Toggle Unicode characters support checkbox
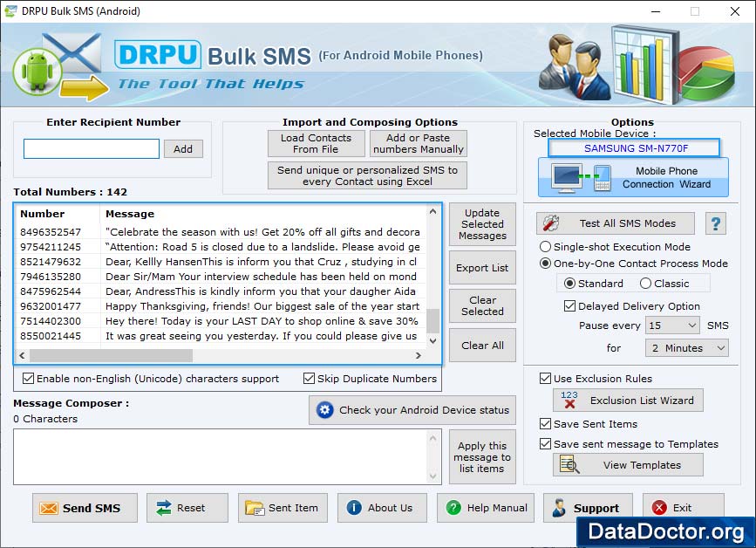756x548 pixels. pyautogui.click(x=29, y=378)
